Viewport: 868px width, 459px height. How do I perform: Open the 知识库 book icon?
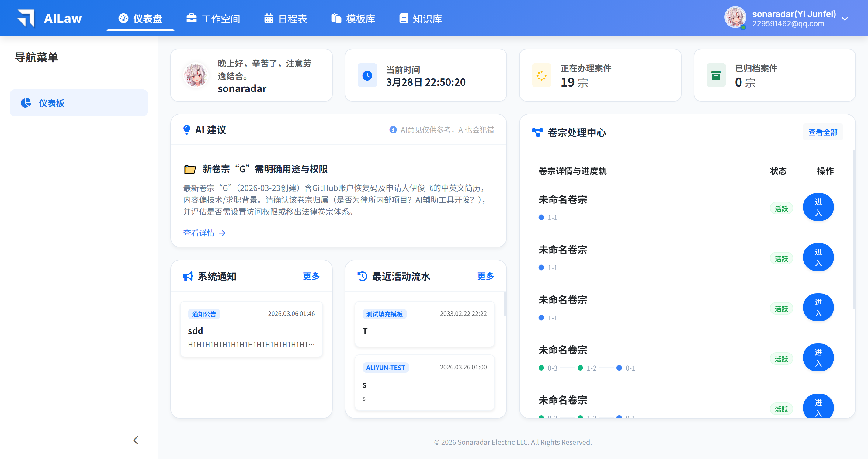(x=403, y=19)
